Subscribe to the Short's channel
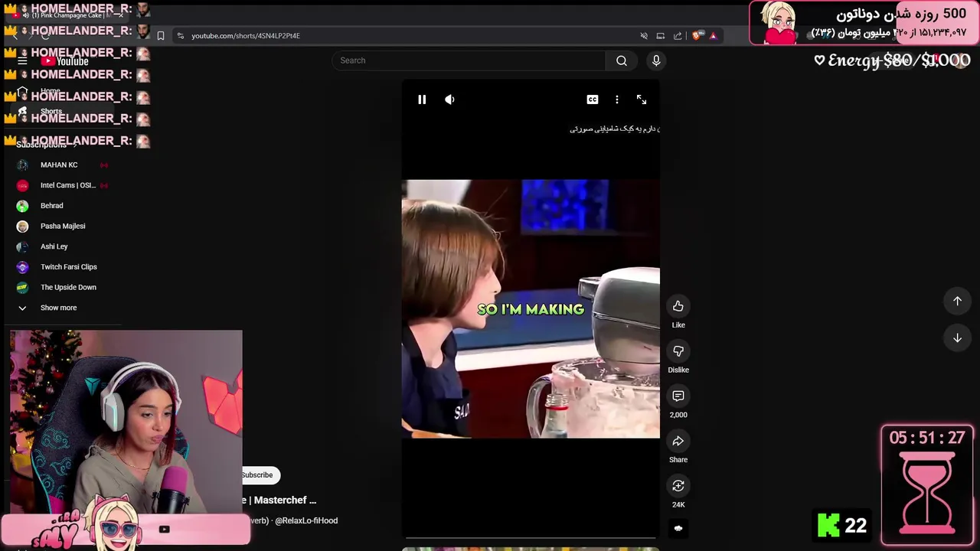Viewport: 980px width, 551px height. coord(260,475)
